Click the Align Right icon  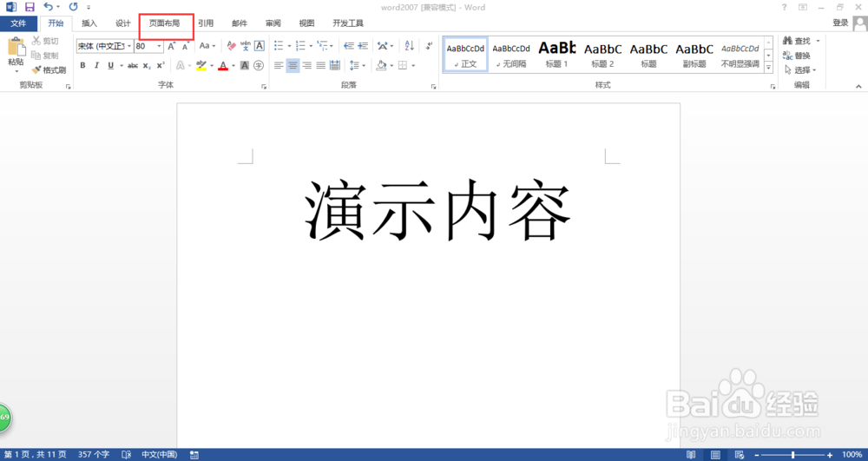[x=306, y=65]
